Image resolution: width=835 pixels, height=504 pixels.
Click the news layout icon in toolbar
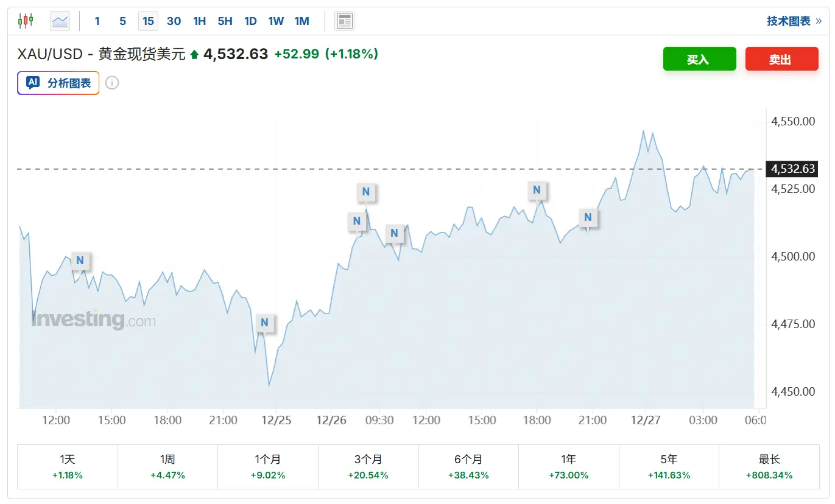[x=344, y=21]
